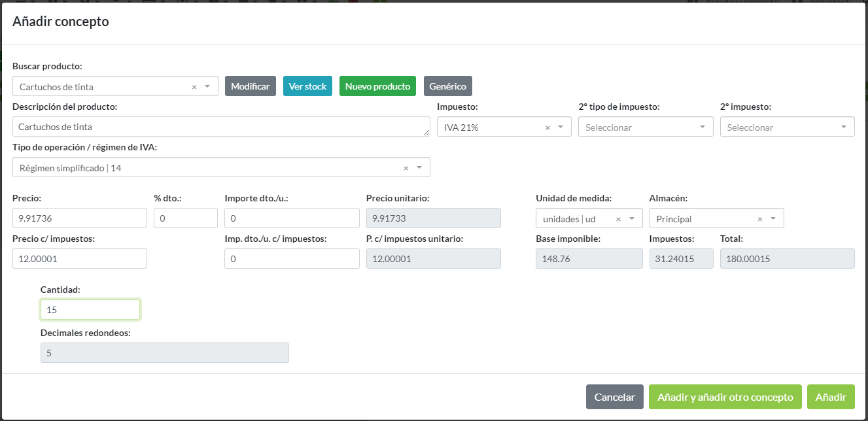Click into the Precio input field

click(x=79, y=218)
